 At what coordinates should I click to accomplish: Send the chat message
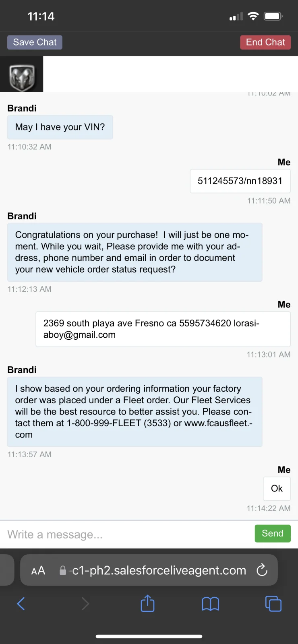[x=272, y=533]
